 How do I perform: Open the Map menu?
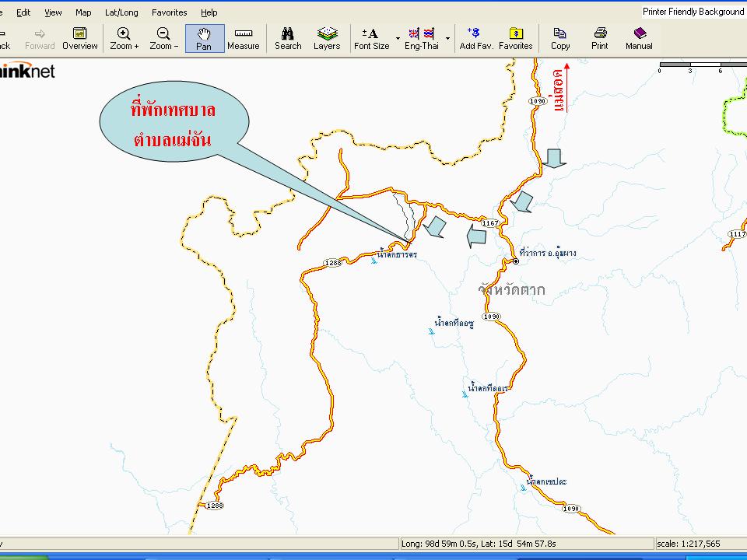point(83,12)
